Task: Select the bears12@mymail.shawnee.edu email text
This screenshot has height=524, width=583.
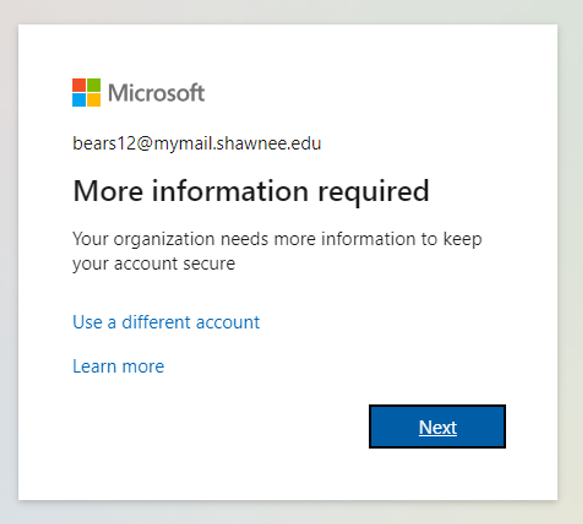Action: pos(197,144)
